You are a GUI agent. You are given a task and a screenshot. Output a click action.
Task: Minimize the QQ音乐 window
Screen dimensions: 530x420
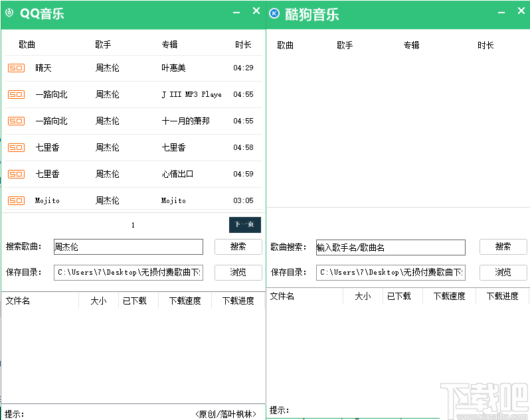coord(236,12)
